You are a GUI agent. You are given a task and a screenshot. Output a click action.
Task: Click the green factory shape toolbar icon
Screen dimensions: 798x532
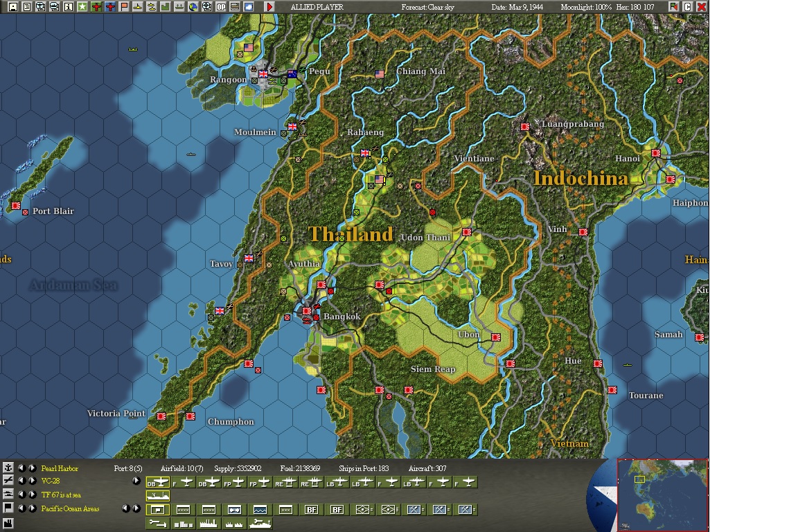164,7
